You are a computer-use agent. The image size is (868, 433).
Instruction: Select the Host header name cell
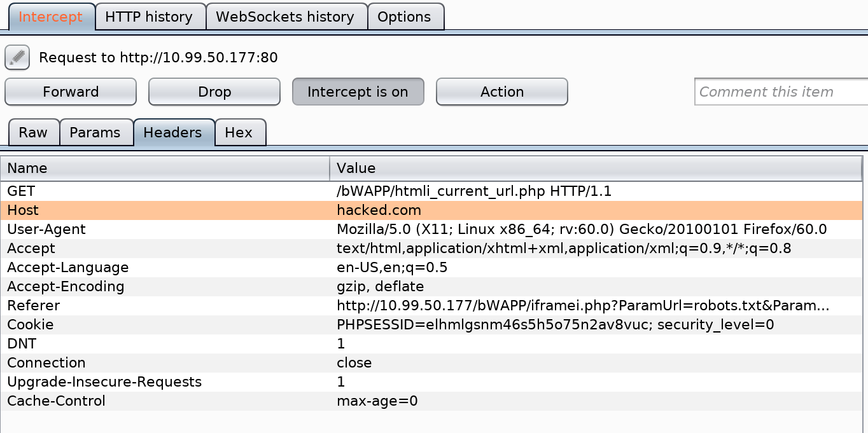165,210
